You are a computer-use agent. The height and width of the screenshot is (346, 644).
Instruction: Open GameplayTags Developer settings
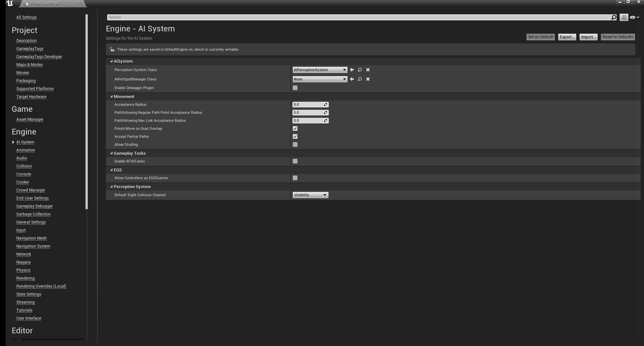click(39, 57)
